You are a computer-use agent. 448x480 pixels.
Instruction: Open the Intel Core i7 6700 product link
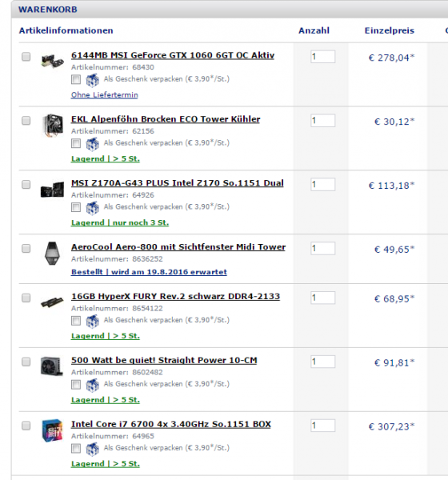point(171,424)
